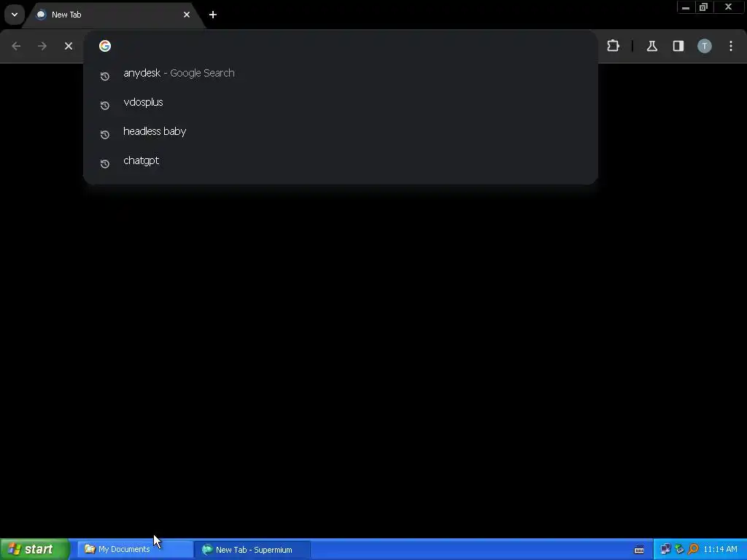Click history icon beside vdosplus

[105, 105]
